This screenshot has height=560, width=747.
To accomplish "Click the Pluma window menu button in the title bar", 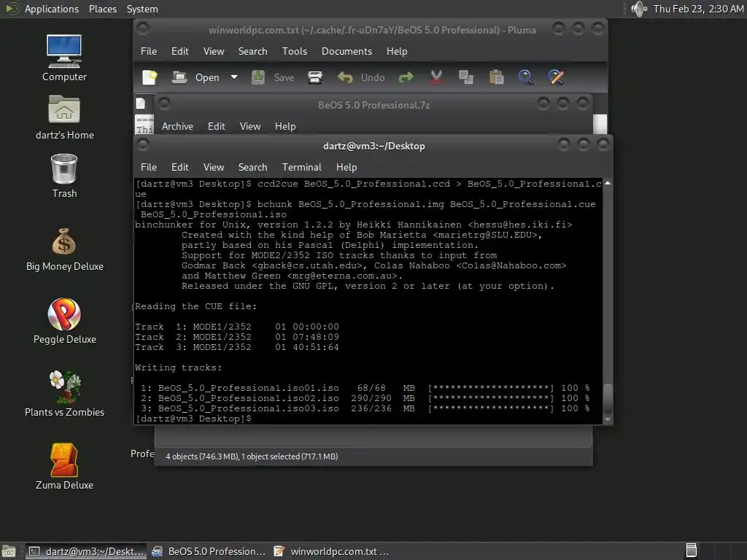I will [x=142, y=29].
